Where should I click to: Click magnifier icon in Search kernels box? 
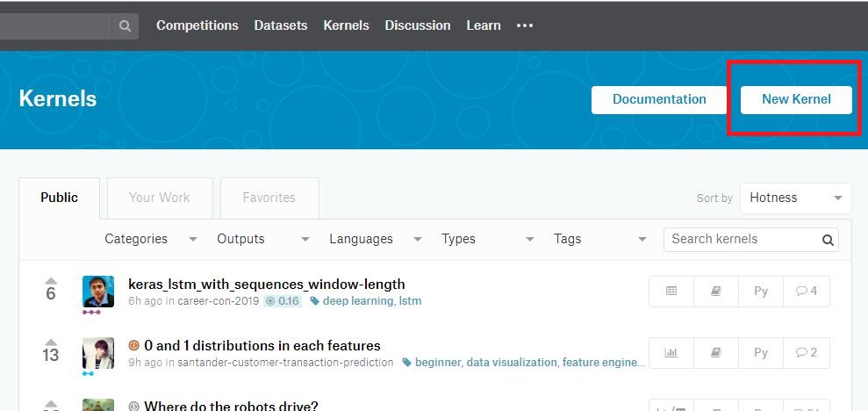(x=828, y=240)
